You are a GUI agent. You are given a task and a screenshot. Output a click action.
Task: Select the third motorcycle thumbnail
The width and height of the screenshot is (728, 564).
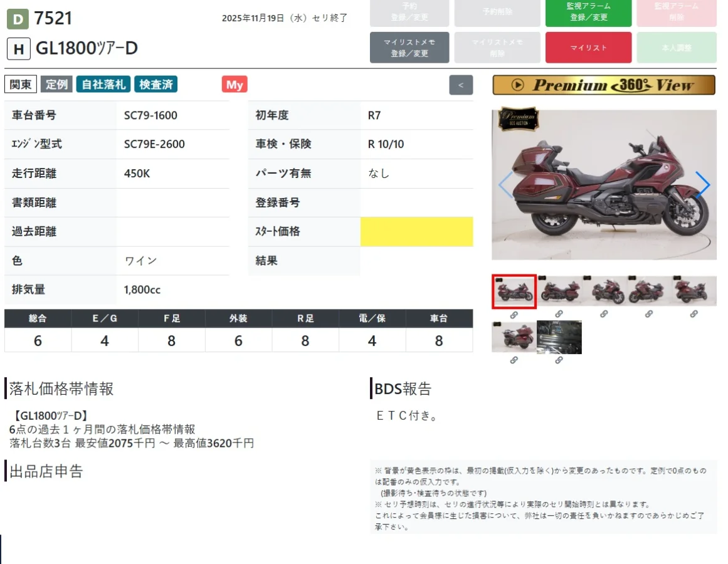pyautogui.click(x=604, y=290)
